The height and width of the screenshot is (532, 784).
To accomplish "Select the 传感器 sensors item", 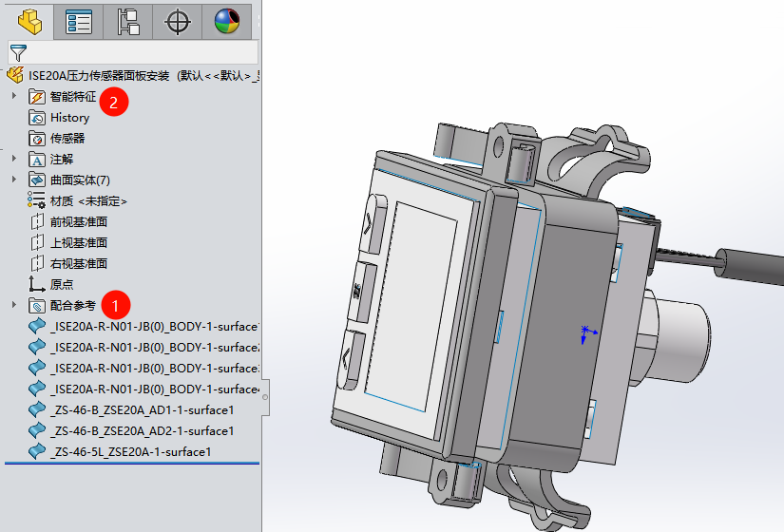I will point(67,139).
